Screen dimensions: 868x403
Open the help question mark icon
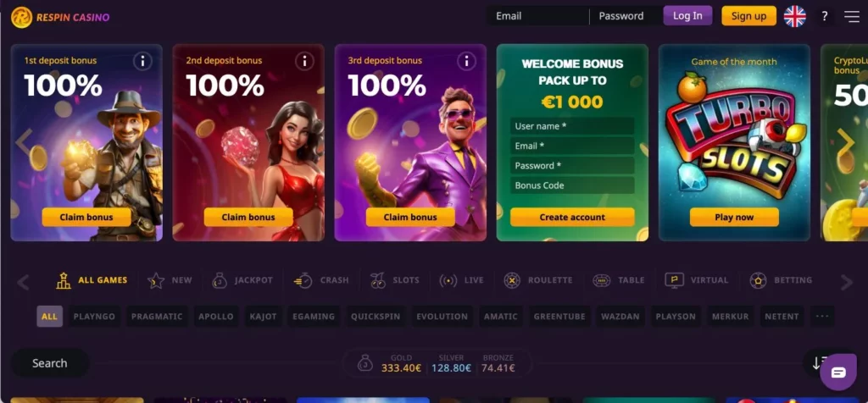click(824, 16)
